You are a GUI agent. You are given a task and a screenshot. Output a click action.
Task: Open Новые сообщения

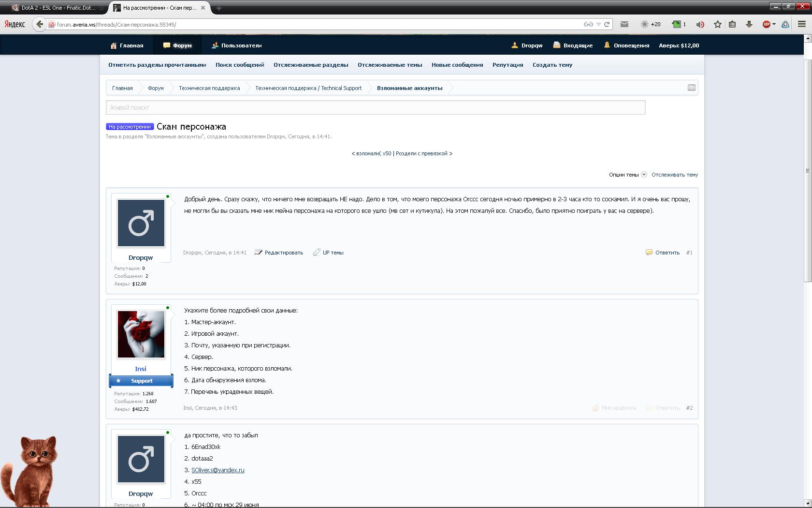pyautogui.click(x=457, y=65)
